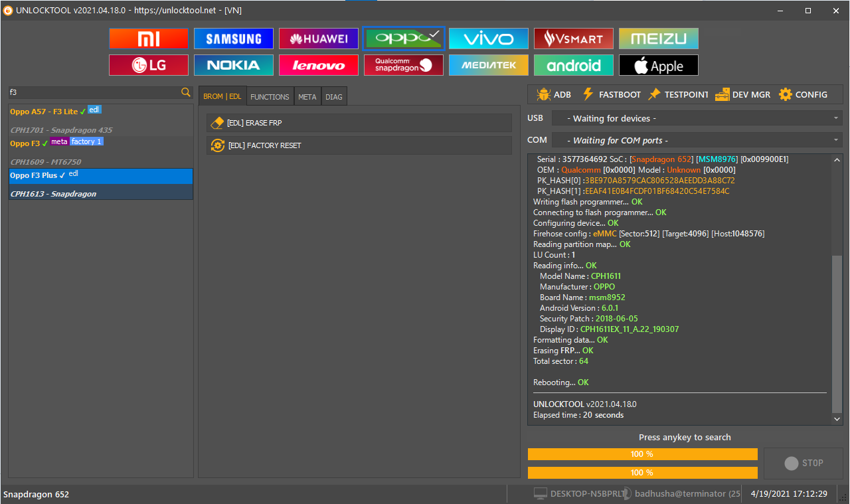This screenshot has height=504, width=850.
Task: Click the edl tag on Oppo A57
Action: click(94, 110)
